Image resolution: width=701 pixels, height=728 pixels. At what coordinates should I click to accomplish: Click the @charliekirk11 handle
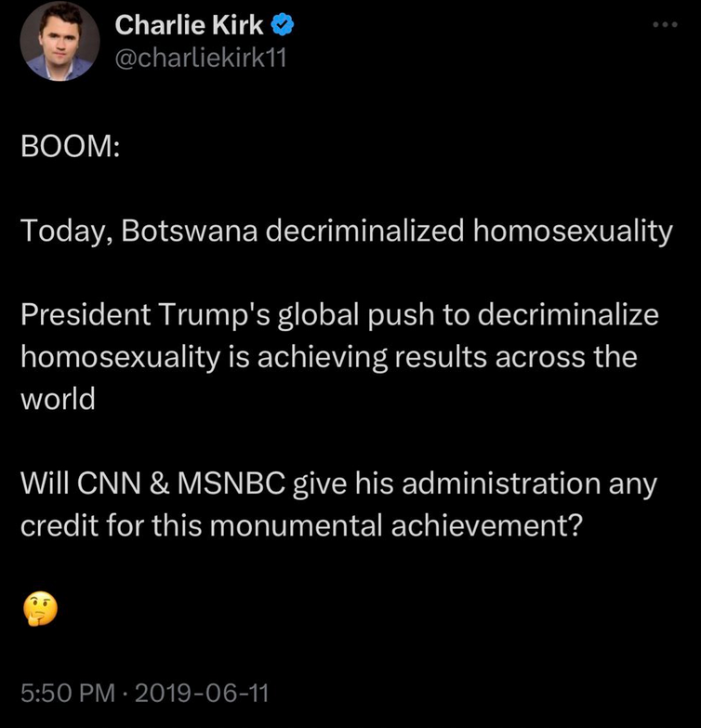pyautogui.click(x=201, y=58)
